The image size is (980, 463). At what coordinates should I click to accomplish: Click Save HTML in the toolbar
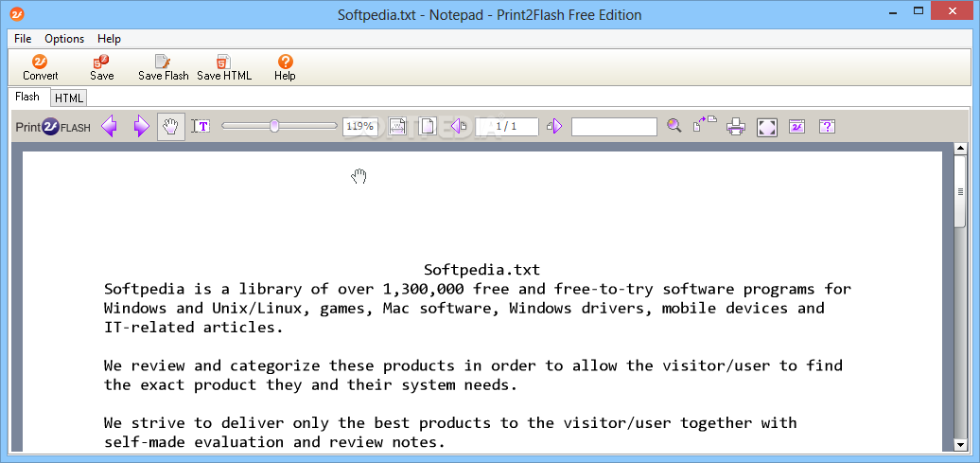click(224, 67)
